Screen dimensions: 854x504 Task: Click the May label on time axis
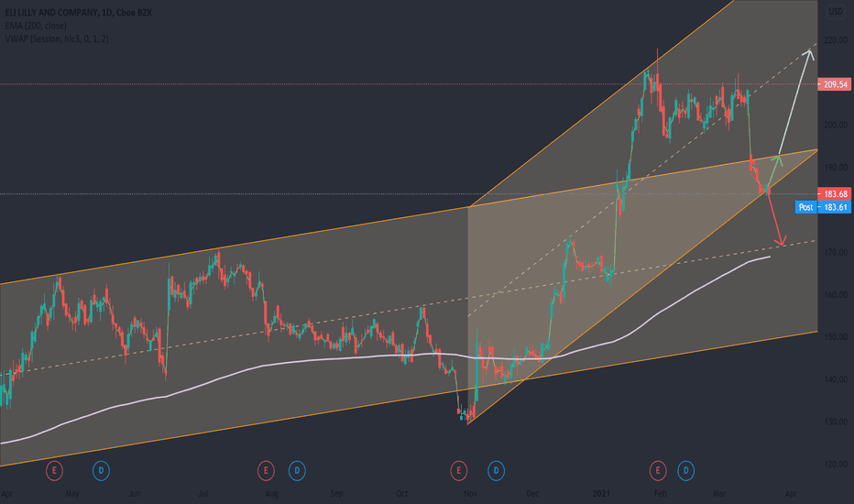[71, 494]
